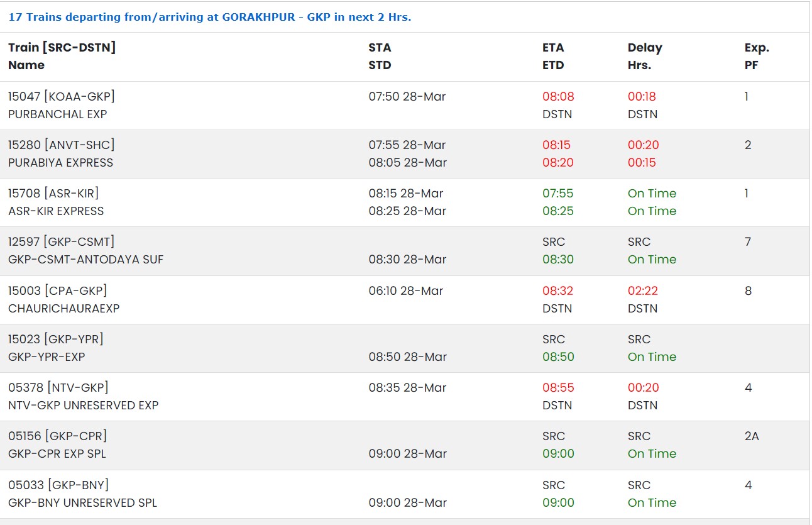Click train '05033 [GKP-BNY]'
The height and width of the screenshot is (525, 812).
pyautogui.click(x=58, y=485)
